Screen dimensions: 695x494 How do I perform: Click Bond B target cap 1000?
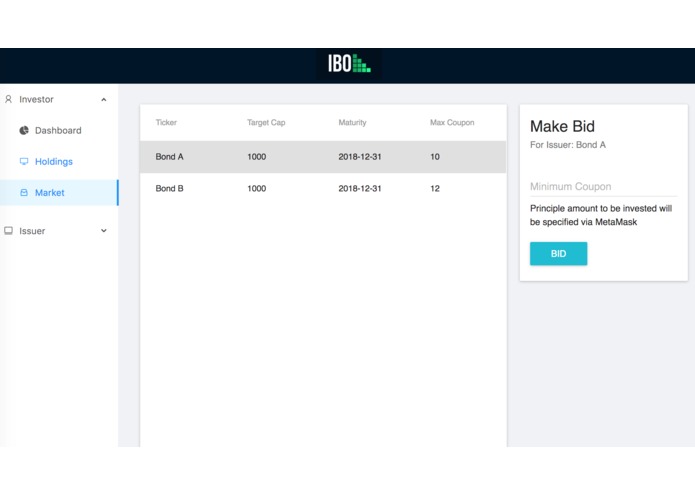click(257, 188)
